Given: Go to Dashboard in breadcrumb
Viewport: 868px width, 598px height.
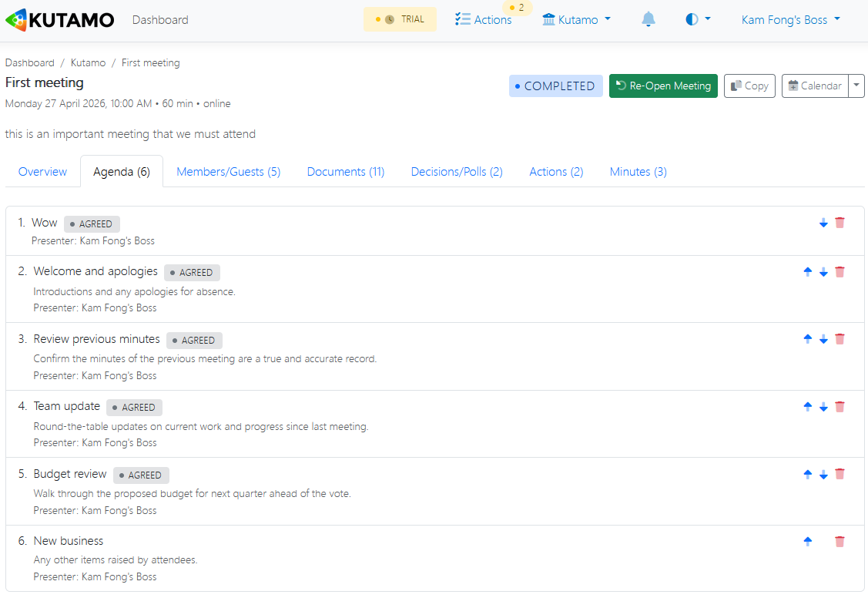Looking at the screenshot, I should [x=30, y=62].
